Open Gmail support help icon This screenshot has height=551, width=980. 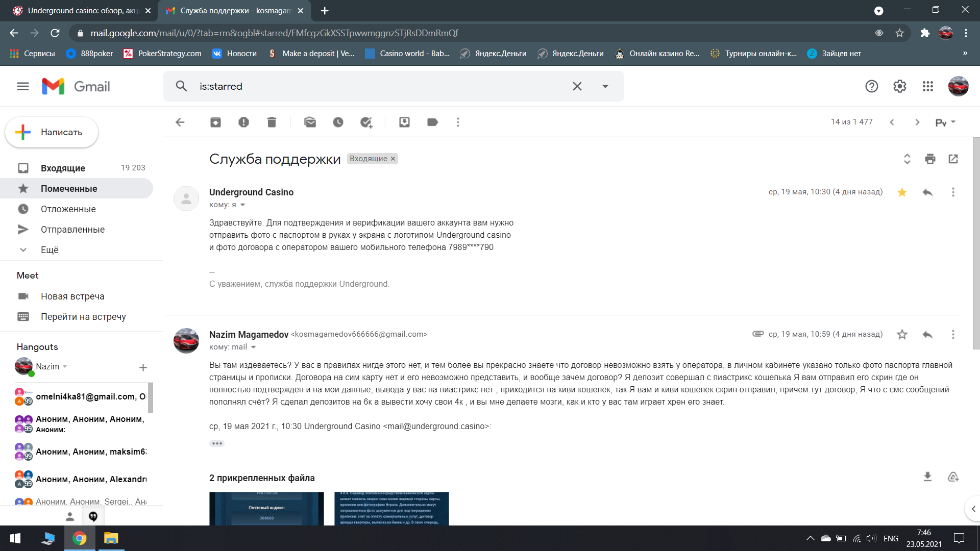tap(871, 86)
